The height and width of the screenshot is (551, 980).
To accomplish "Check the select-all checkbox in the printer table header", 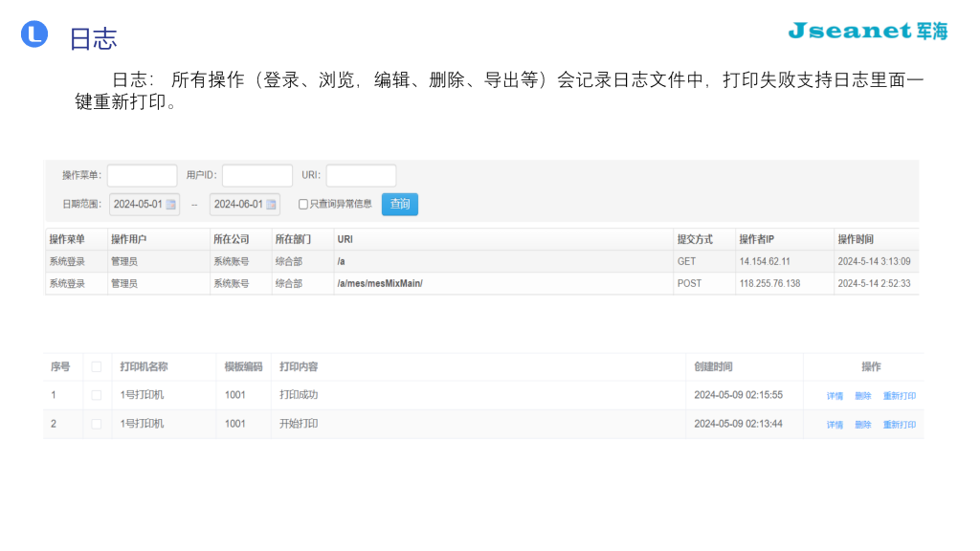I will coord(97,366).
